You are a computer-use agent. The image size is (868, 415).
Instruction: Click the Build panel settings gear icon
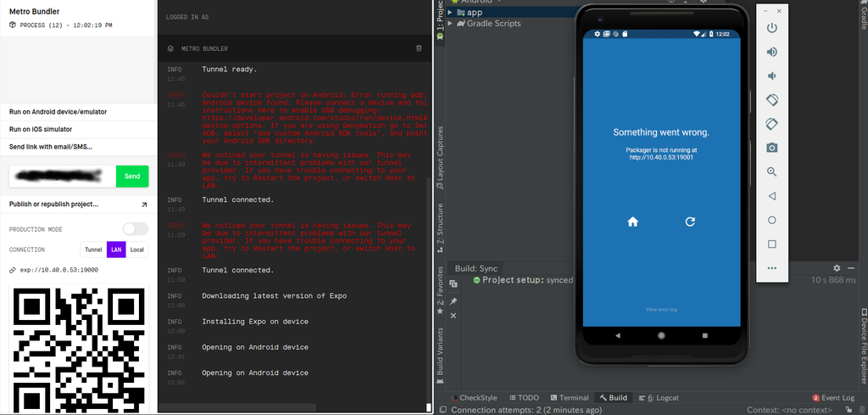tap(837, 267)
